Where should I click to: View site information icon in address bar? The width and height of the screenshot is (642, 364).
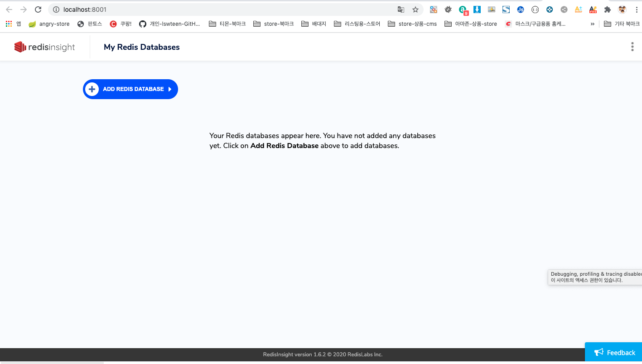click(x=56, y=10)
